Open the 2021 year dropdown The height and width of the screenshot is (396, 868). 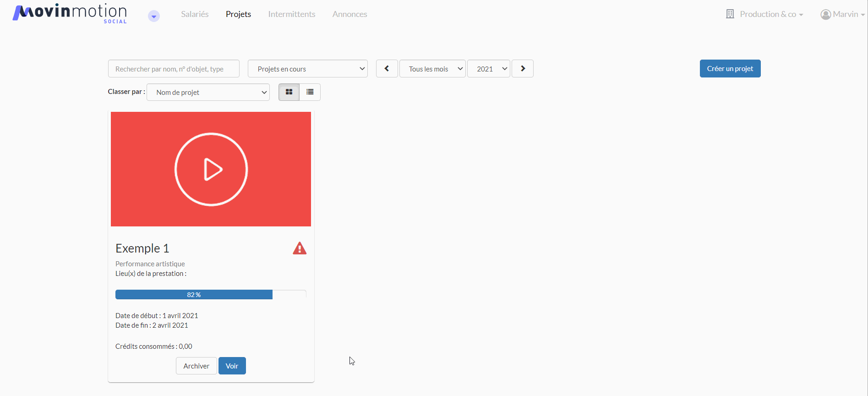coord(489,69)
